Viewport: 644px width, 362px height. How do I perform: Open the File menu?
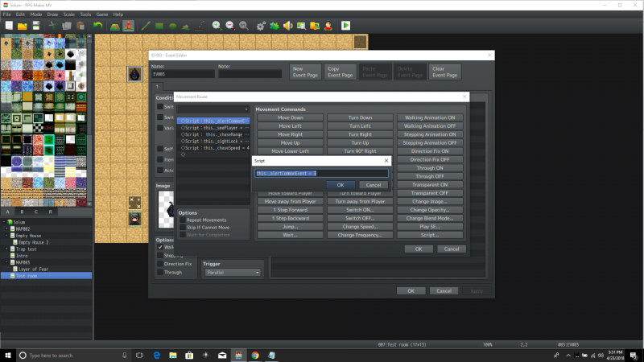(7, 14)
